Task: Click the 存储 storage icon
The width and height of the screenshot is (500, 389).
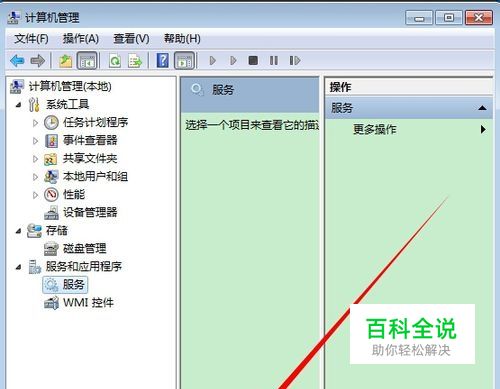Action: coord(34,231)
